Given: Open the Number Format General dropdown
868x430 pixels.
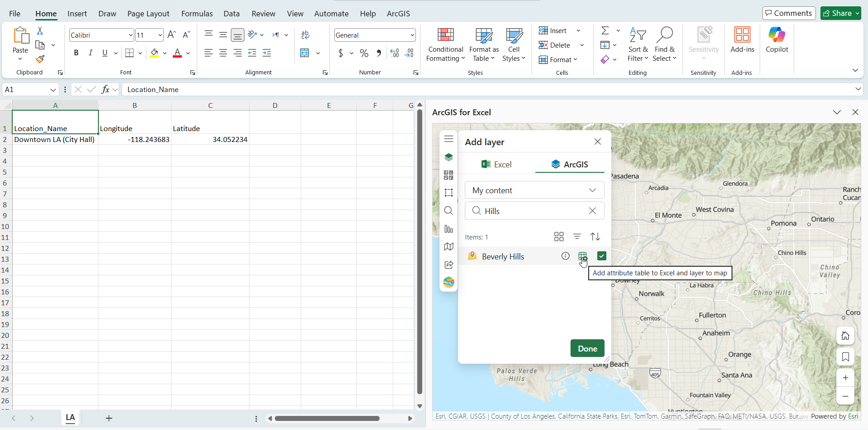Looking at the screenshot, I should [412, 35].
